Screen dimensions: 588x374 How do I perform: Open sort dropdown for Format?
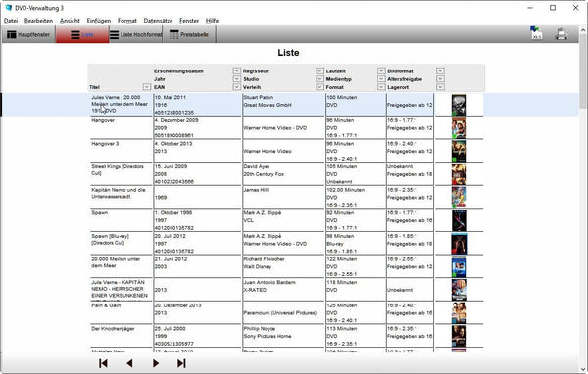(x=381, y=87)
